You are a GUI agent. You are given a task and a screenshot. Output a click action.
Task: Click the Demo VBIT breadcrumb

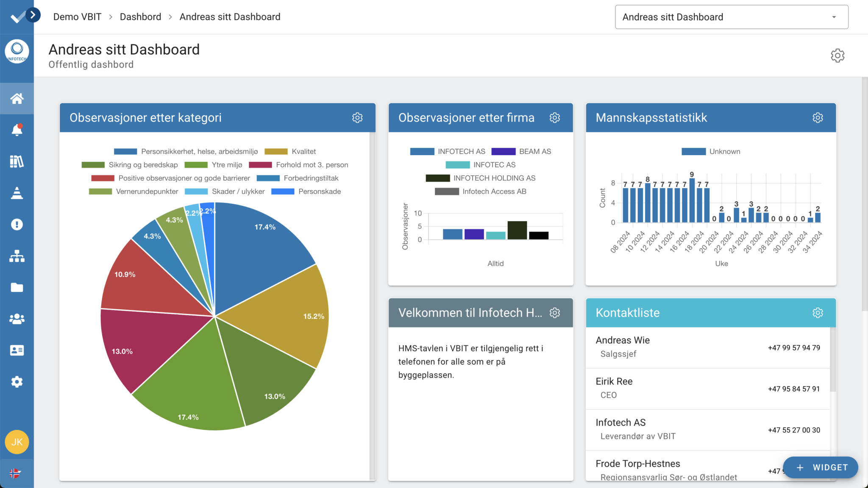77,17
